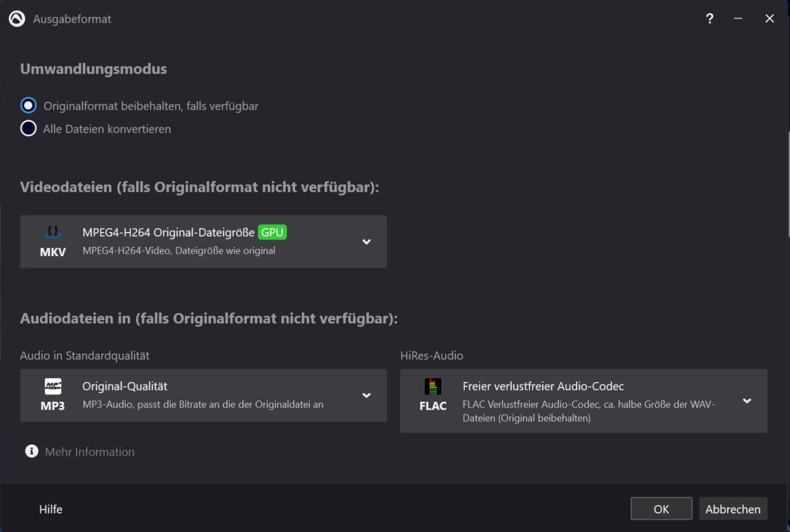The height and width of the screenshot is (532, 790).
Task: Select 'Originalformat beibehalten, falls verfügbar' radio button
Action: tap(28, 106)
